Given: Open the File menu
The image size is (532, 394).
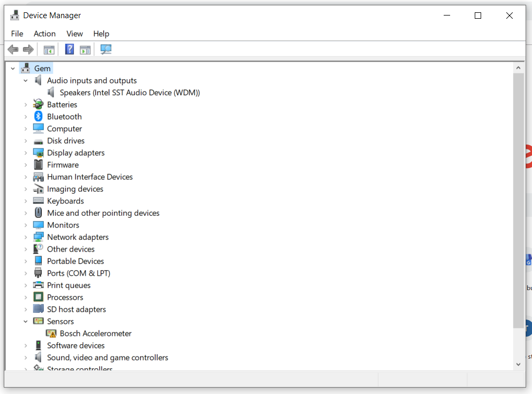Looking at the screenshot, I should (17, 34).
